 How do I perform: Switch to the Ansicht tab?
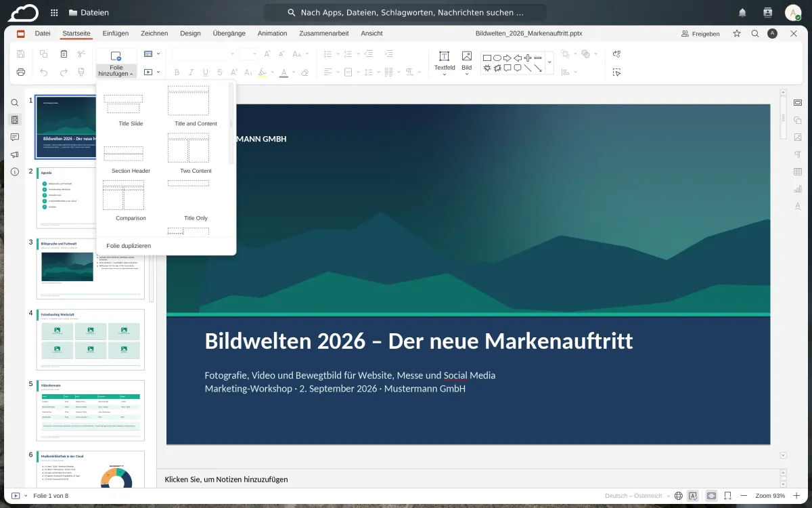tap(371, 33)
